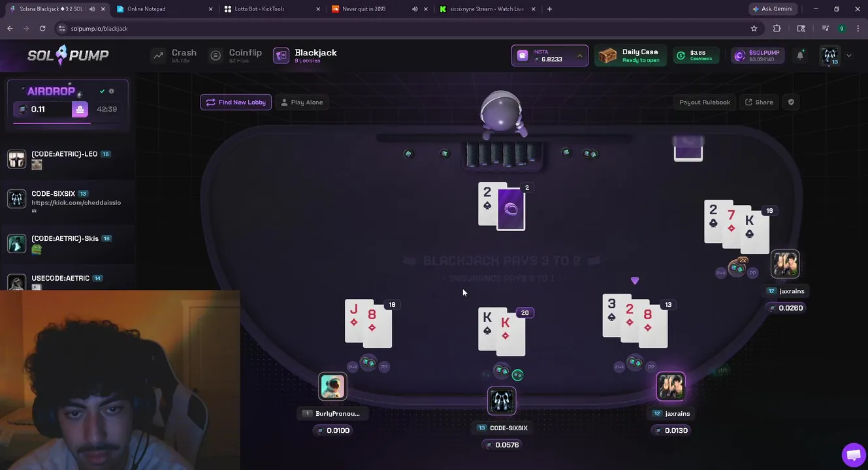The image size is (868, 470).
Task: Click the airdrop progress bar
Action: point(68,122)
